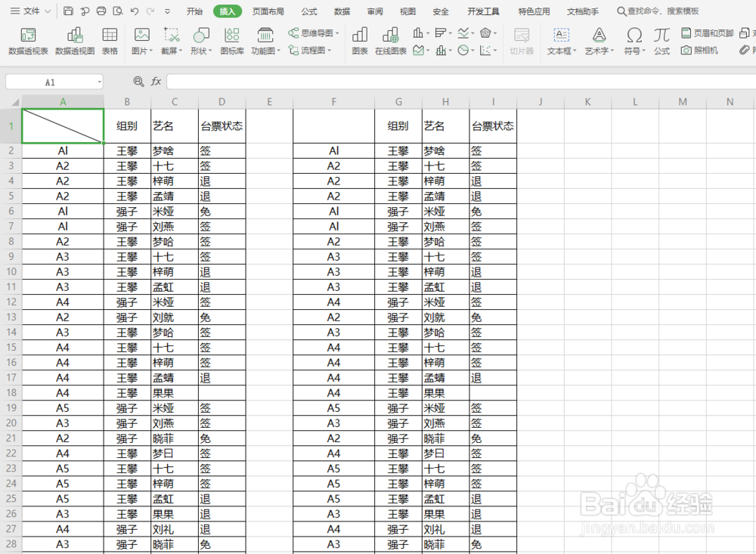The height and width of the screenshot is (554, 756).
Task: Select row 18 header
Action: click(11, 392)
